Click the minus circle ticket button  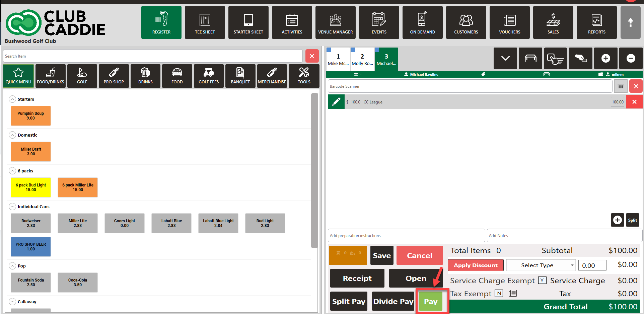point(631,58)
